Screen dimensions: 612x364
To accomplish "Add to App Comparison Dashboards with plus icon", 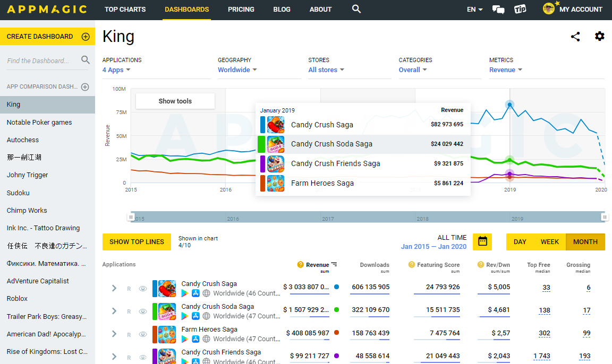I will [x=85, y=87].
